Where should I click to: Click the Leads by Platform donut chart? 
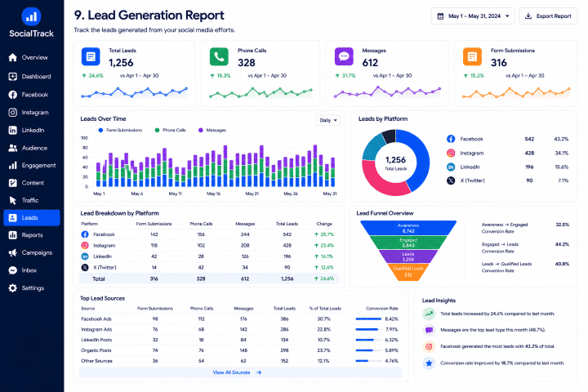click(395, 163)
